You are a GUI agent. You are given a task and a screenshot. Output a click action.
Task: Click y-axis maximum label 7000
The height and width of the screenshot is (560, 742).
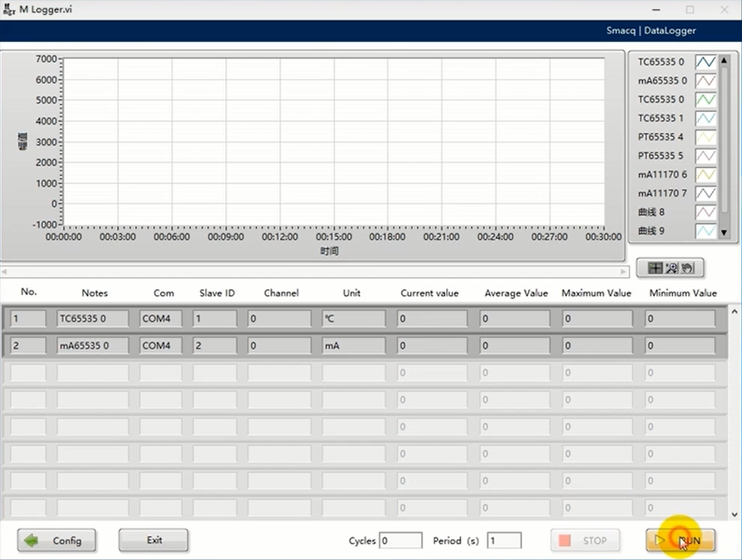coord(47,59)
